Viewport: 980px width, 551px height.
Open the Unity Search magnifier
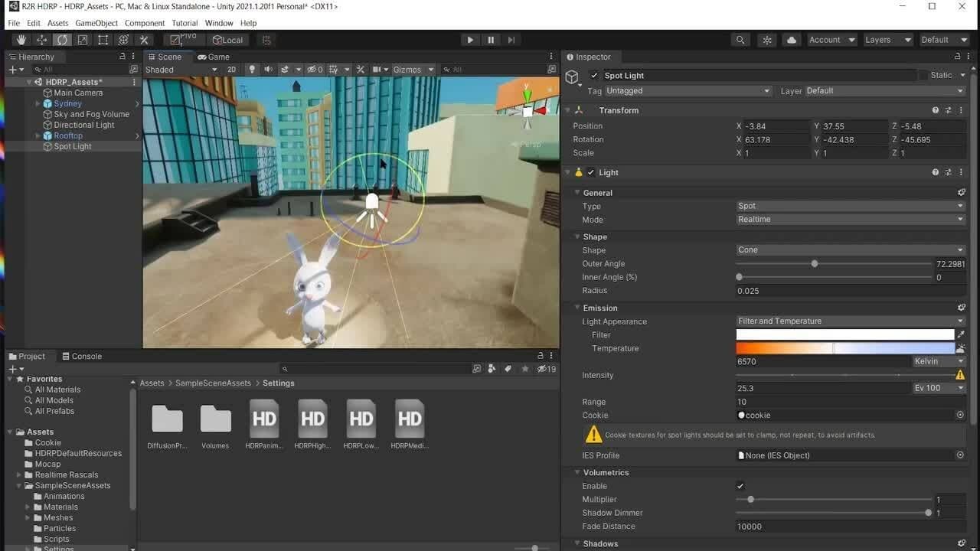[x=740, y=40]
